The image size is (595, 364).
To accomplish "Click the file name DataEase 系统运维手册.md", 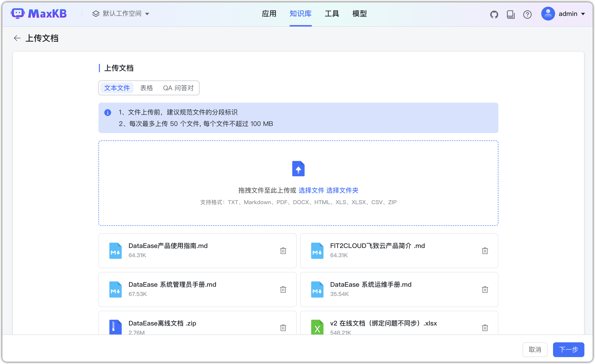I will pyautogui.click(x=370, y=284).
